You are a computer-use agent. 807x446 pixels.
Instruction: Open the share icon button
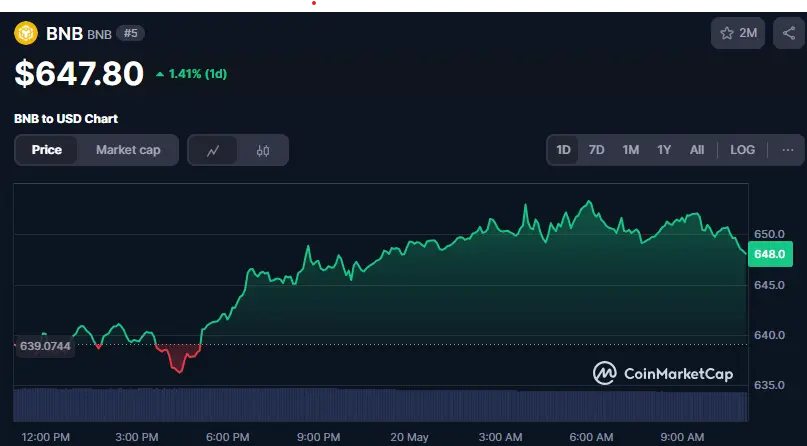click(789, 33)
